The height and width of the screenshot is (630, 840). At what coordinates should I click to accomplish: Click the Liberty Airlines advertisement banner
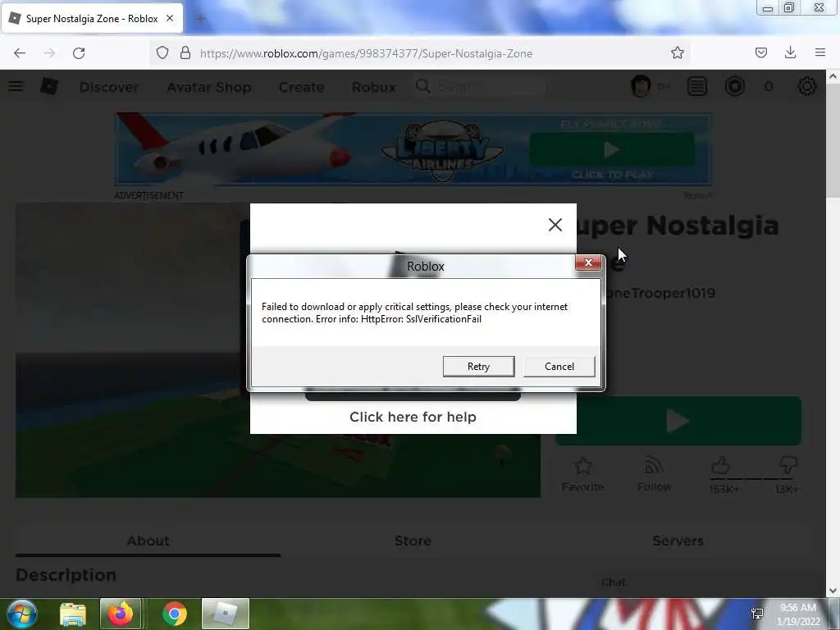tap(413, 149)
